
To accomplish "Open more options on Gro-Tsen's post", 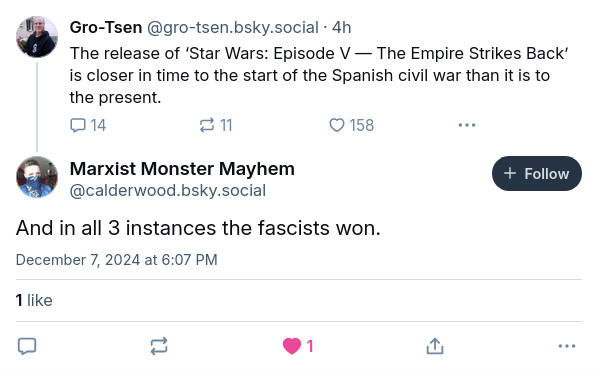I will (x=467, y=125).
